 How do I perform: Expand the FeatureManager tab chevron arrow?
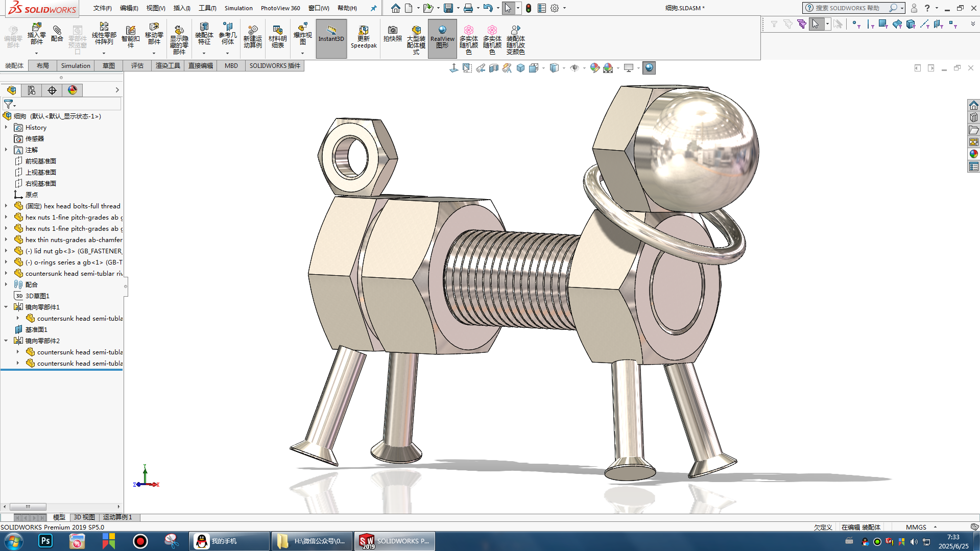(x=117, y=90)
